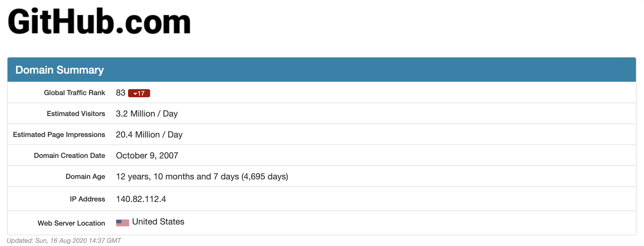644x246 pixels.
Task: Click the Global Traffic Rank label
Action: [x=75, y=93]
